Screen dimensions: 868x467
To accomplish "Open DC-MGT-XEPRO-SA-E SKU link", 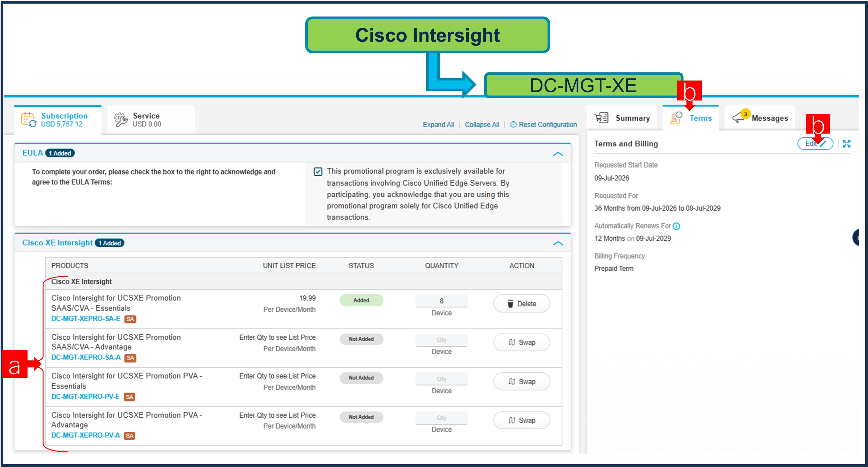I will [86, 319].
